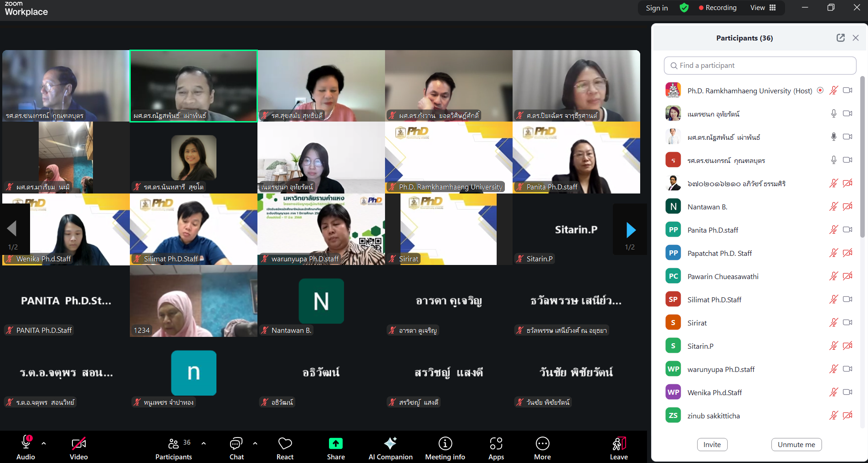Pop out the Participants panel

[x=840, y=38]
